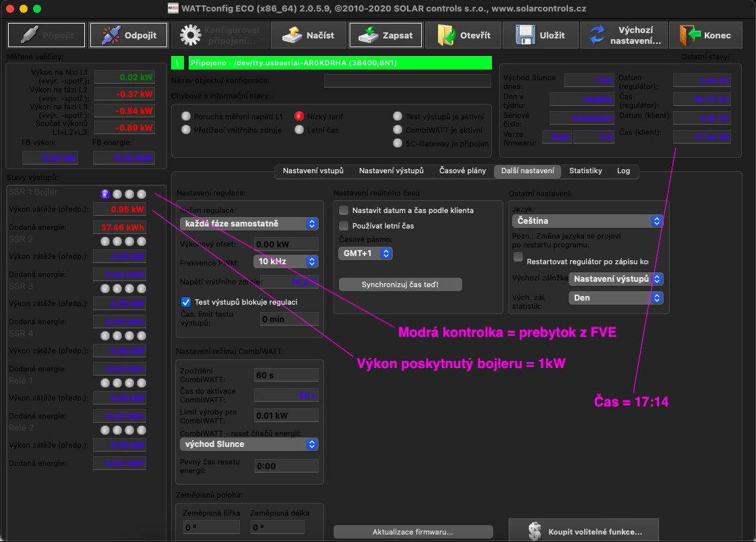
Task: Open the Časové pásmo GMT+1 dropdown
Action: click(x=365, y=253)
